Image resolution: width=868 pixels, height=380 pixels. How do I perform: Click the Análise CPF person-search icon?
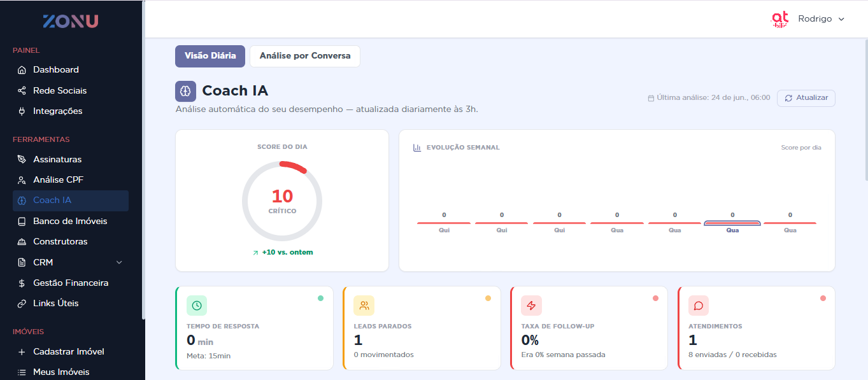[22, 180]
